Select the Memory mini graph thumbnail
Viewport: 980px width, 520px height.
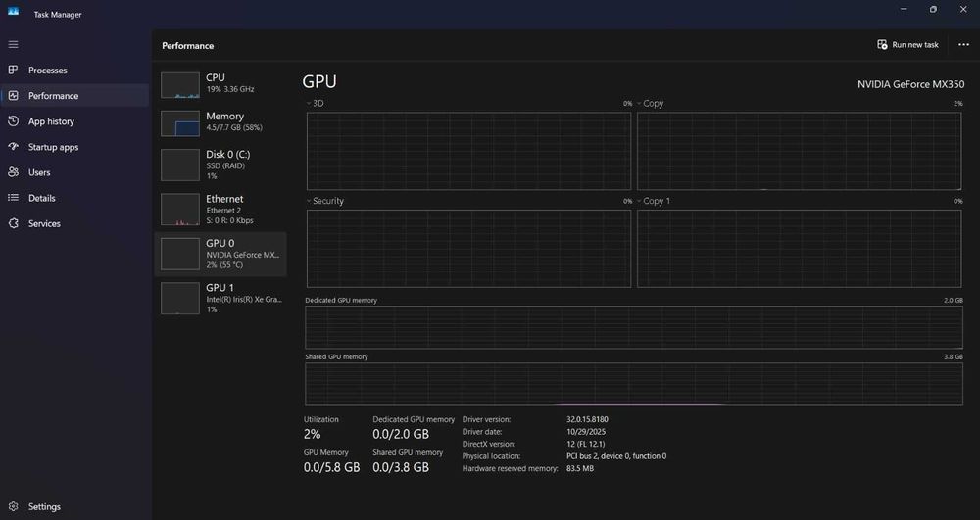coord(180,123)
